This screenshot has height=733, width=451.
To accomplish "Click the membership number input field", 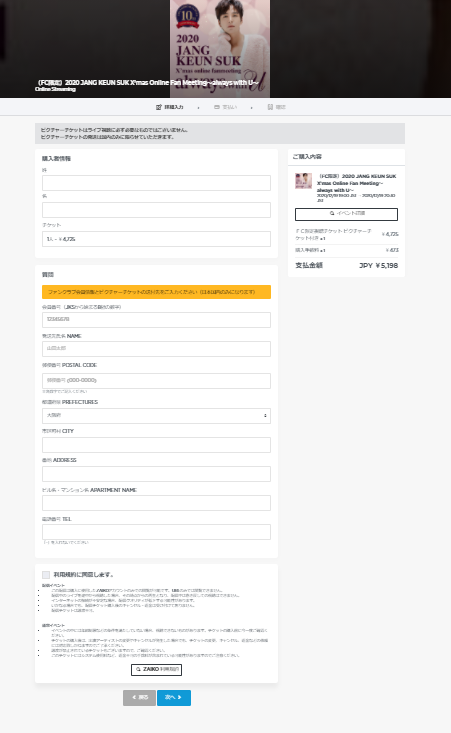I will click(x=156, y=320).
